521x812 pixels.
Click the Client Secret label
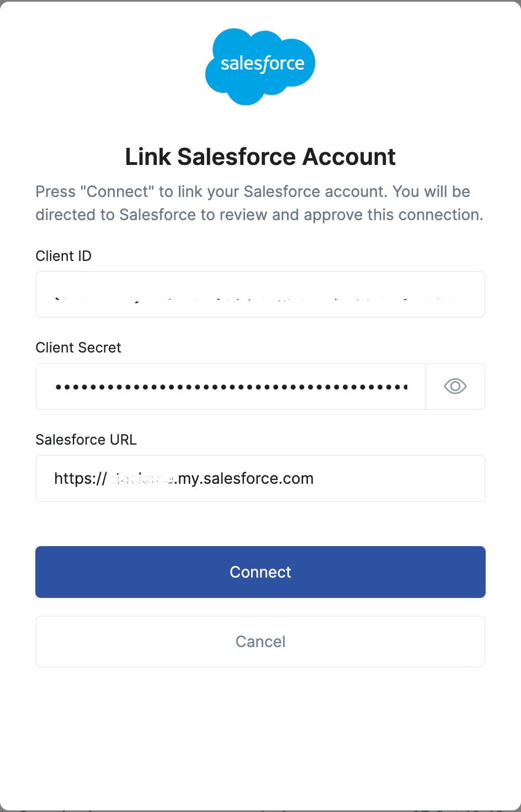click(x=78, y=348)
